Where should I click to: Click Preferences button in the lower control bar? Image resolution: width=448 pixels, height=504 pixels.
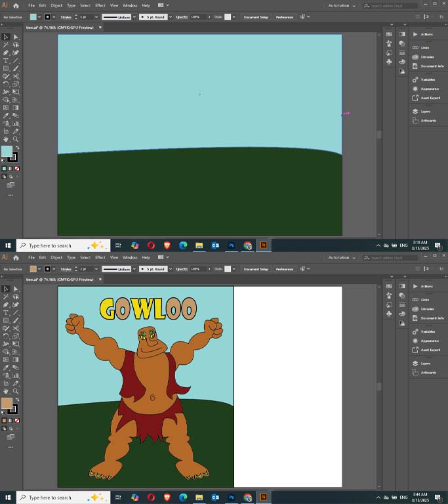285,269
